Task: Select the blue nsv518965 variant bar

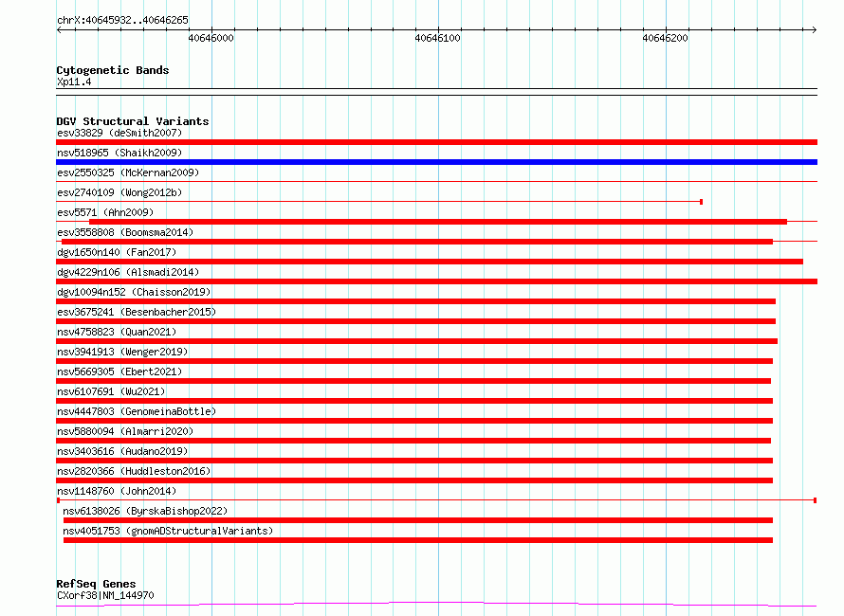Action: coord(436,162)
